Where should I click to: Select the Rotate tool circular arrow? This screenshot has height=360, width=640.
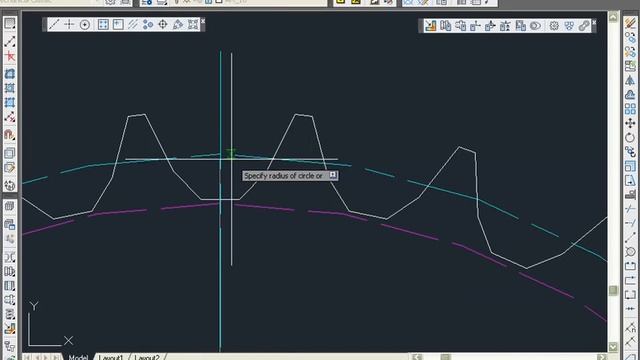(630, 138)
